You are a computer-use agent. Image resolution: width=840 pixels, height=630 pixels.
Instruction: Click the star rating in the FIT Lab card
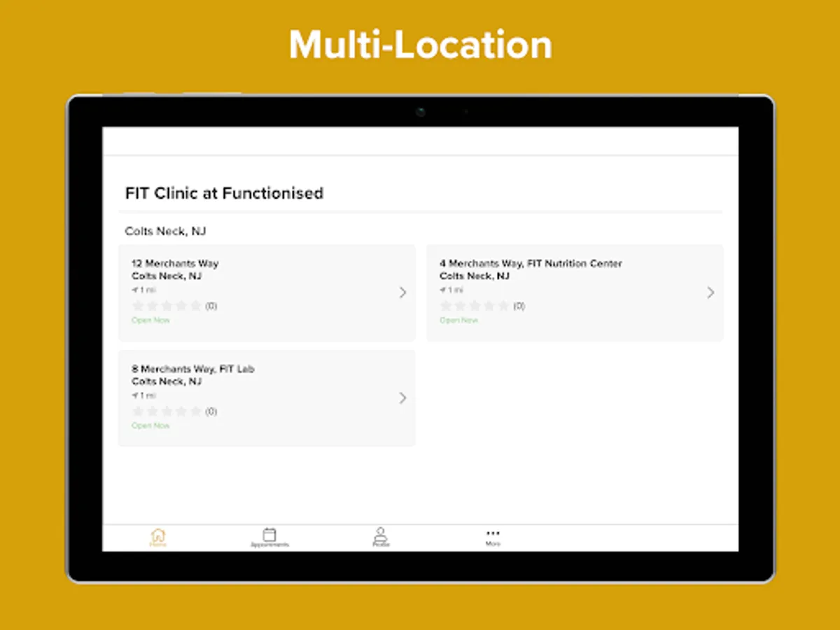coord(167,411)
